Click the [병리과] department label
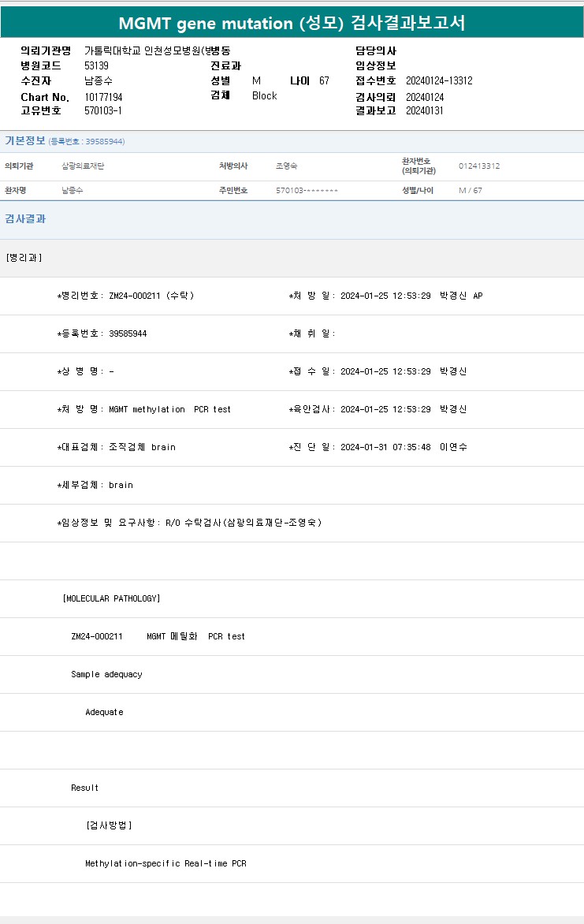 pos(24,258)
